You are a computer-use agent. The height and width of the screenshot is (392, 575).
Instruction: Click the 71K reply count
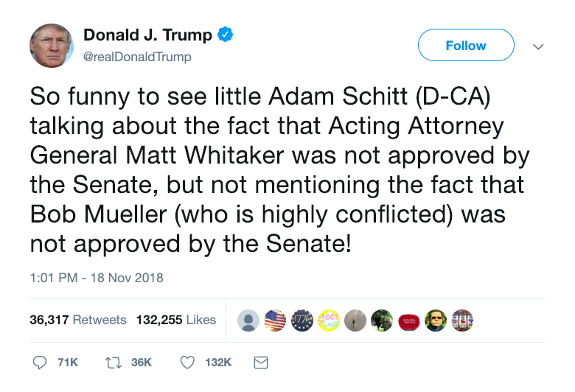[68, 363]
